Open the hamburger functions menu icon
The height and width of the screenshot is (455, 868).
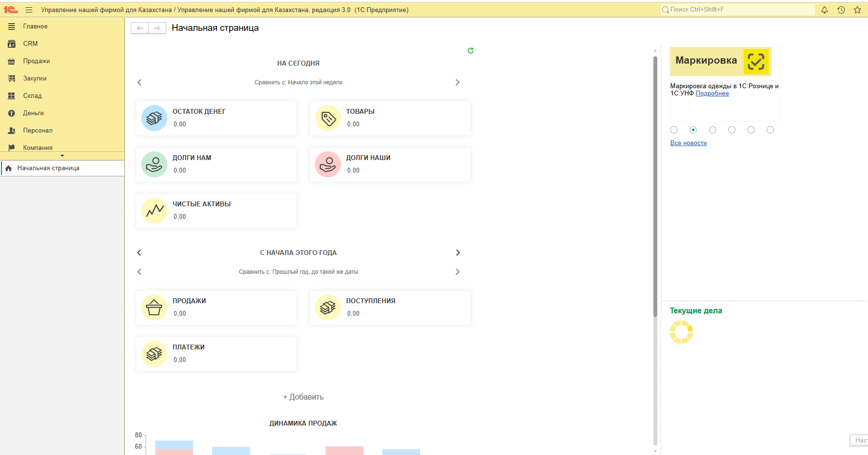(29, 10)
